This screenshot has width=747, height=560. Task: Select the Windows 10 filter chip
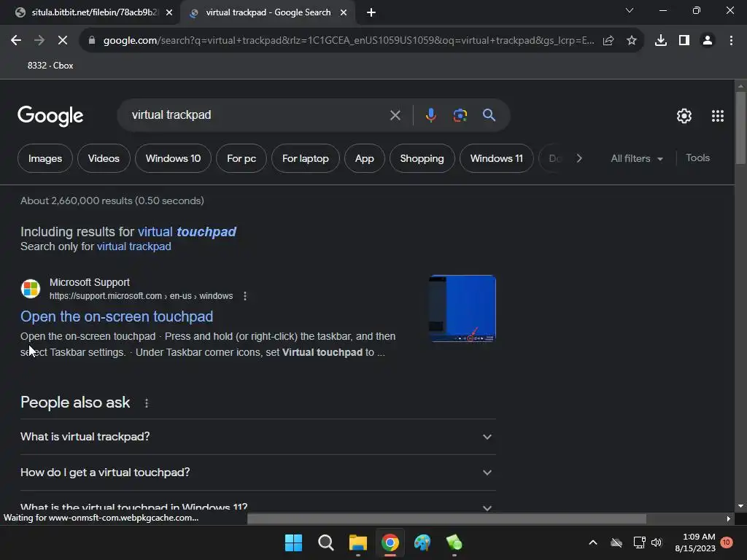(x=173, y=158)
